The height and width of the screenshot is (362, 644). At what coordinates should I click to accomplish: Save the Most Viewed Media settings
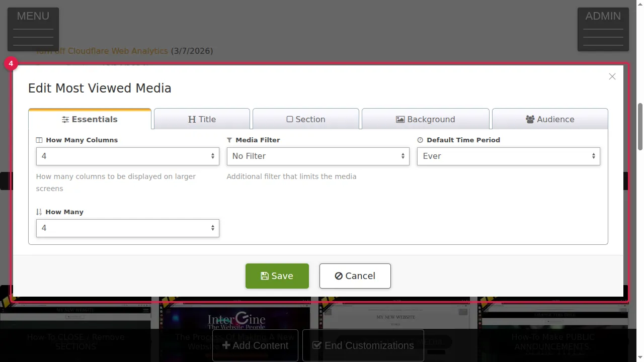point(277,276)
